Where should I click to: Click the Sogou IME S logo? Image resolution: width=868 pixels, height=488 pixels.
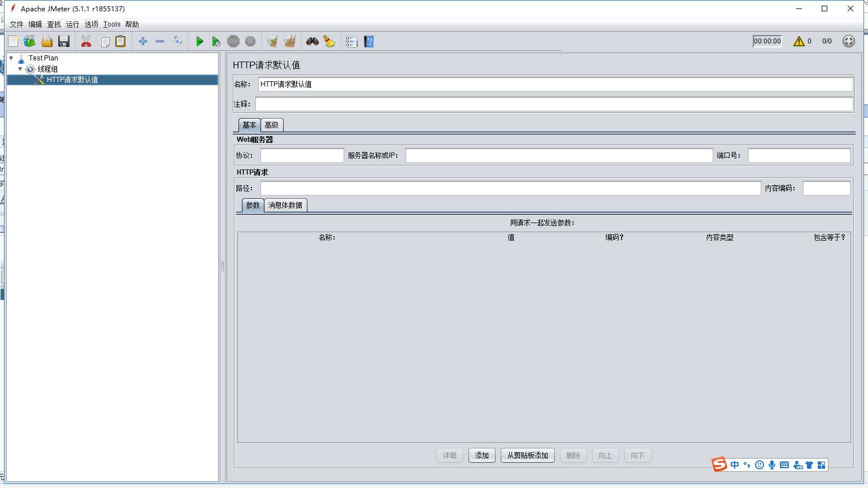coord(719,465)
